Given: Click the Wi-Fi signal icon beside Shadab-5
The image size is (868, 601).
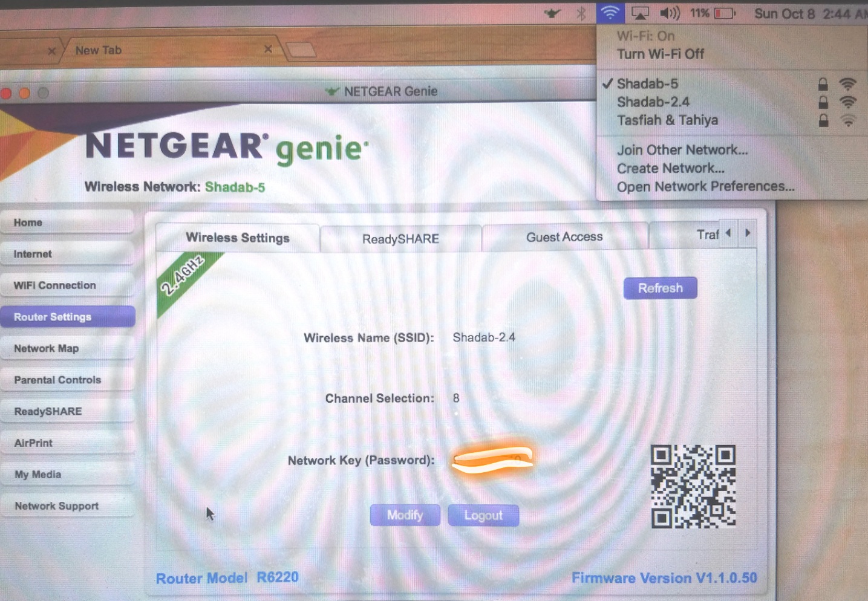Looking at the screenshot, I should (848, 84).
